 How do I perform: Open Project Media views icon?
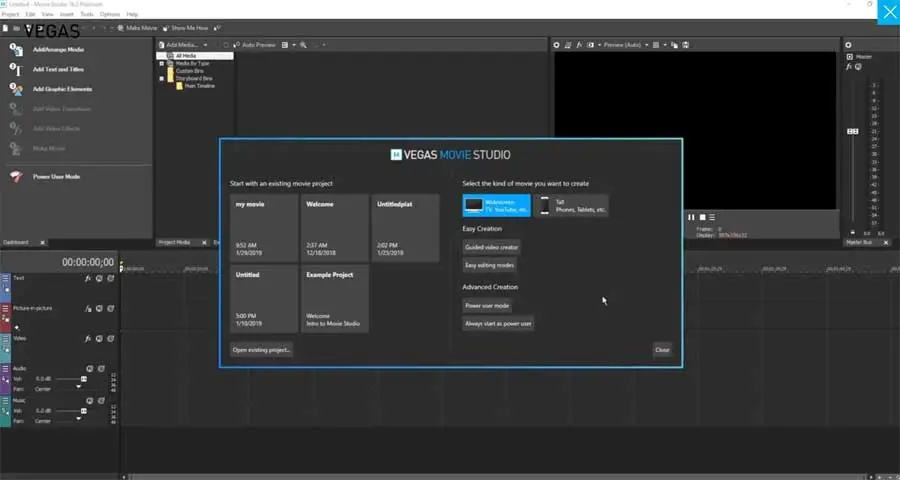tap(285, 45)
